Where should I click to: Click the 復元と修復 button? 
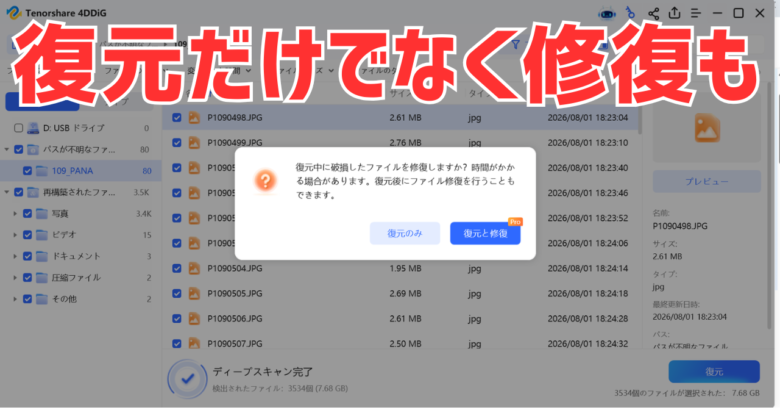click(x=485, y=233)
